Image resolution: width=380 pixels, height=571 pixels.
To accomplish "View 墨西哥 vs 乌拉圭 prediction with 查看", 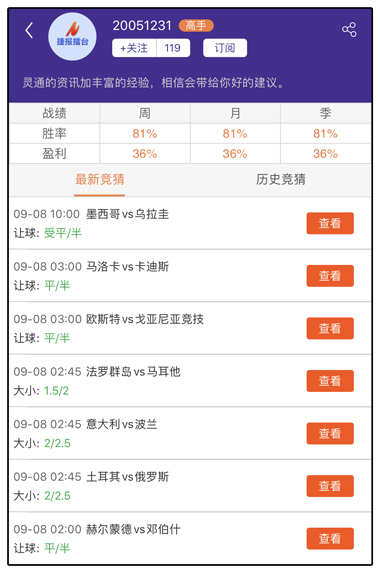I will tap(330, 223).
